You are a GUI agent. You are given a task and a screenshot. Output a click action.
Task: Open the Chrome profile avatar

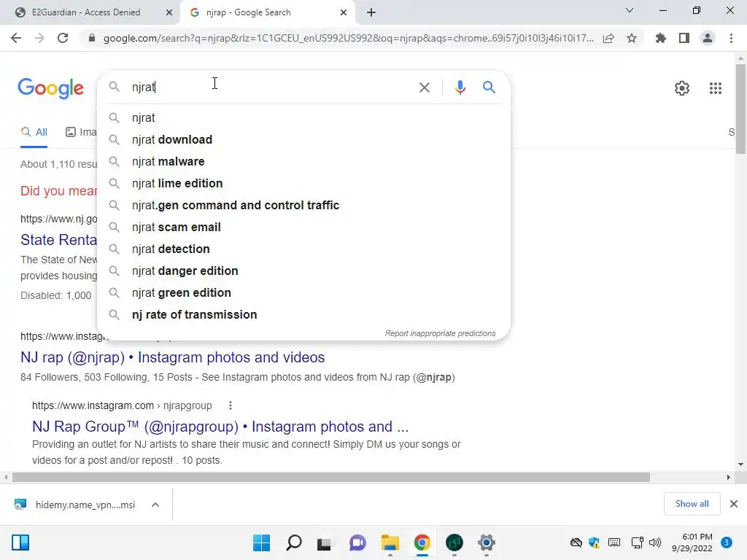pyautogui.click(x=708, y=38)
